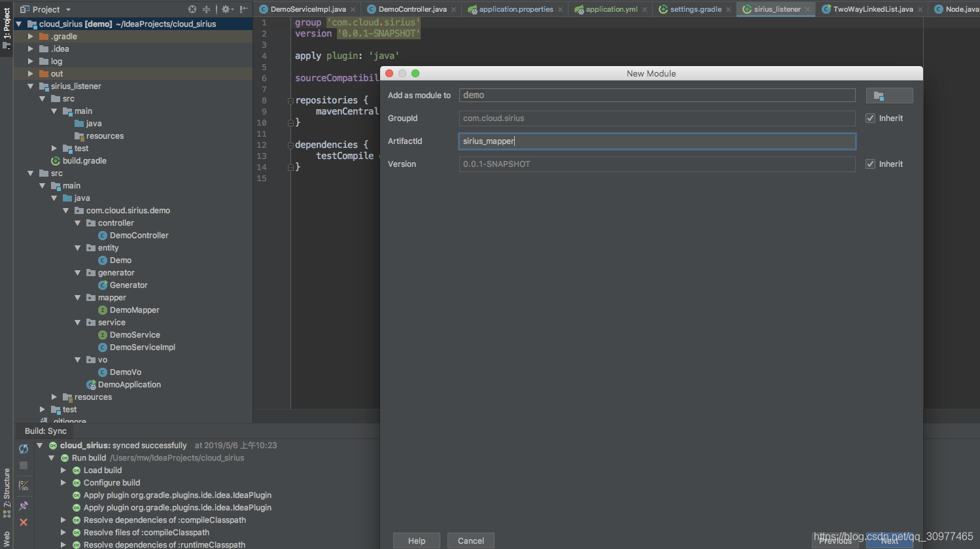Hide the Project tool window icon
The height and width of the screenshot is (549, 980).
click(x=244, y=9)
